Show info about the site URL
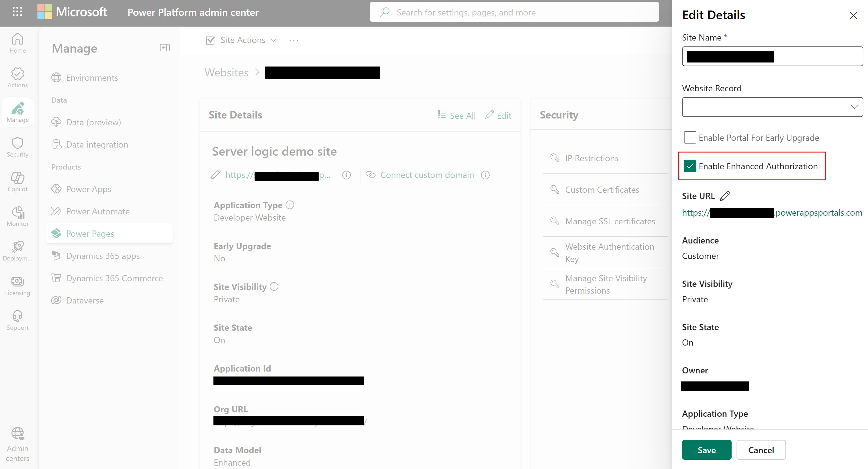 (x=346, y=175)
